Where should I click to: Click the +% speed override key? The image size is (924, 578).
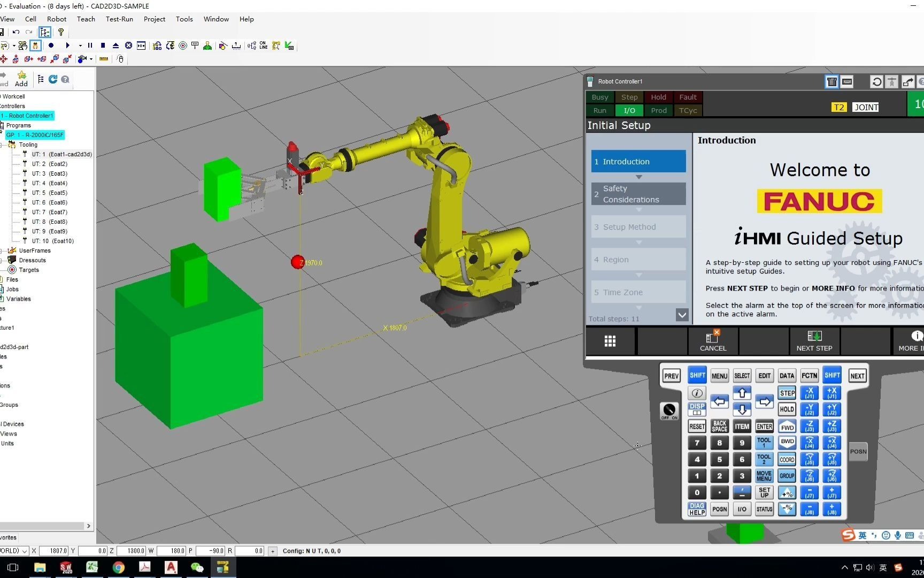787,493
